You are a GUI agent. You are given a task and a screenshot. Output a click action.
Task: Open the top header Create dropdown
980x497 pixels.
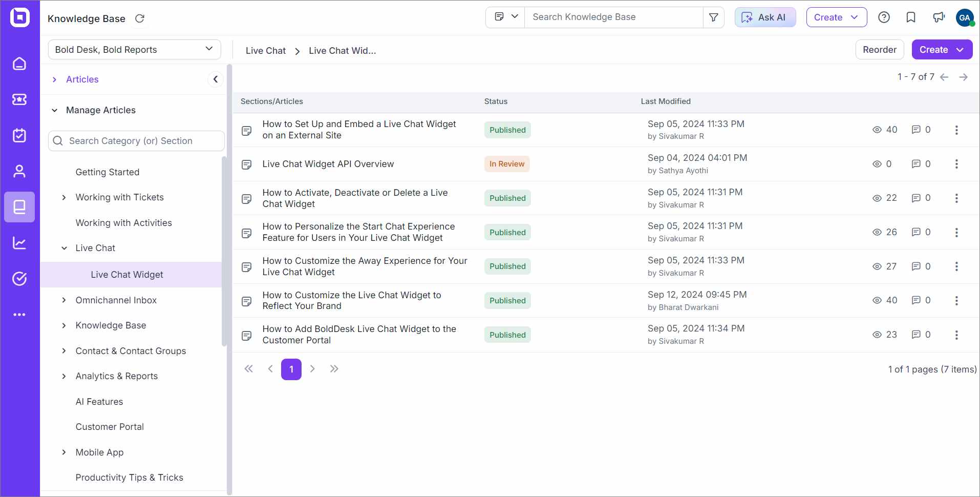tap(836, 17)
